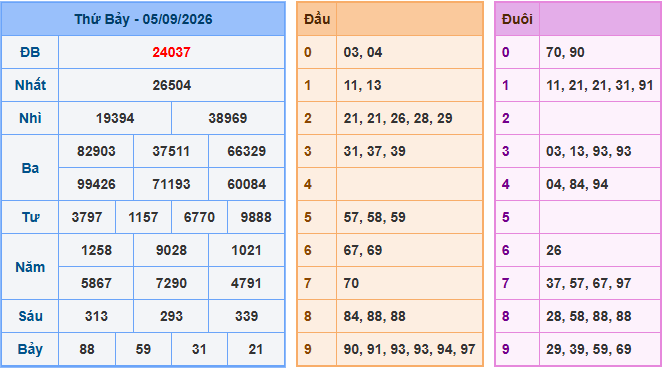Click the Ba prize row label
Screen dimensions: 663x368
[30, 168]
